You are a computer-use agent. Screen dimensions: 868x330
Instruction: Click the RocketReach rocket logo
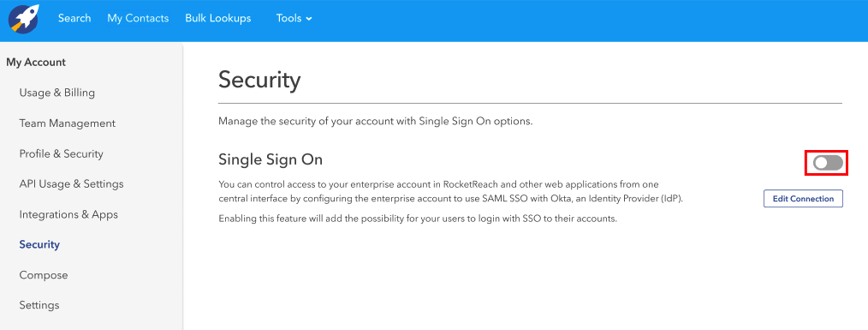23,18
